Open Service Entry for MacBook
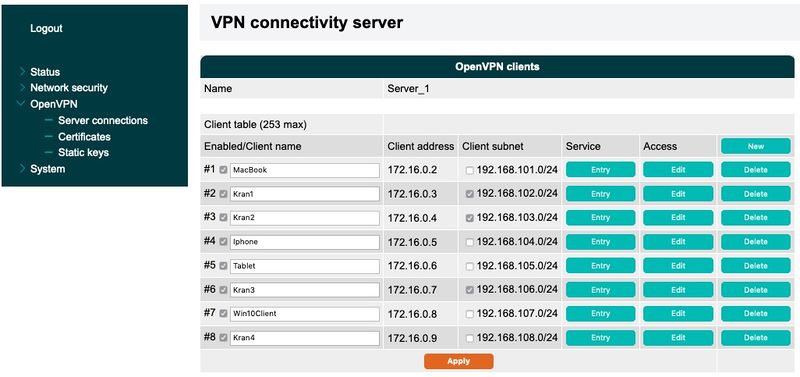This screenshot has width=800, height=377. pyautogui.click(x=601, y=170)
